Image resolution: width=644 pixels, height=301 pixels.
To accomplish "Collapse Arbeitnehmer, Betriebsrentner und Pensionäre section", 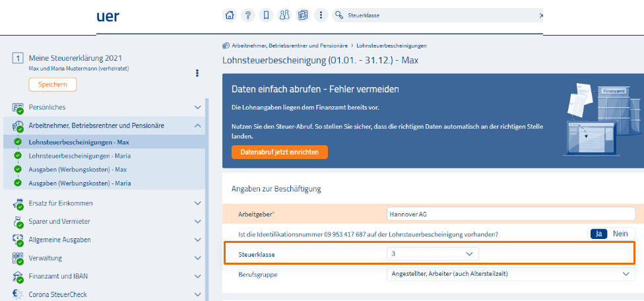I will [x=197, y=125].
